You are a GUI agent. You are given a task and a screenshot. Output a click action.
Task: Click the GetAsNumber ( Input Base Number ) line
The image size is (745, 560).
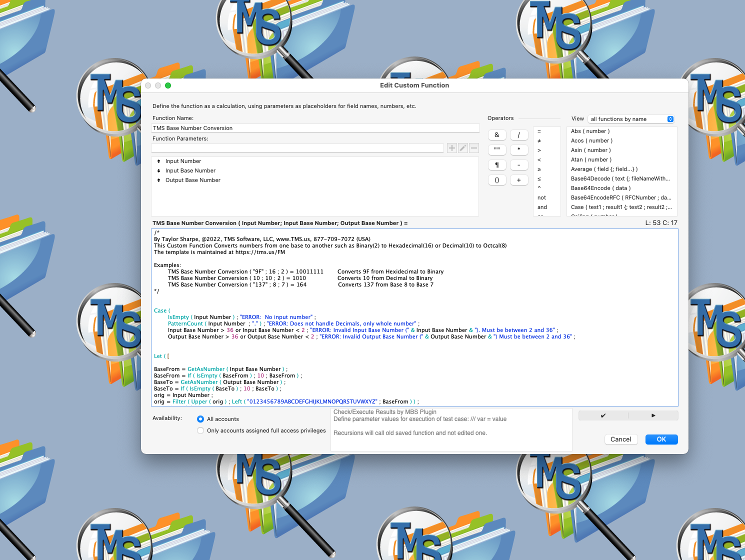click(x=221, y=369)
